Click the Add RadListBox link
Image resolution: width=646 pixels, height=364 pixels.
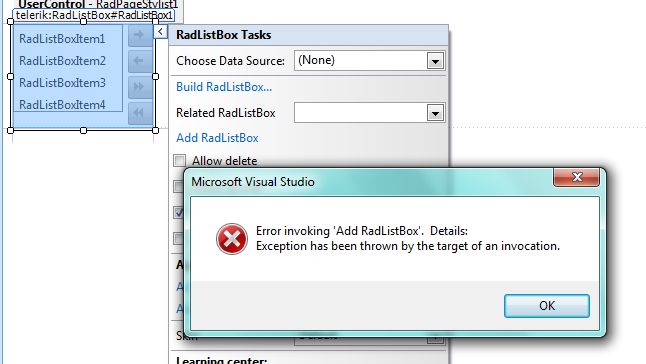(x=217, y=138)
